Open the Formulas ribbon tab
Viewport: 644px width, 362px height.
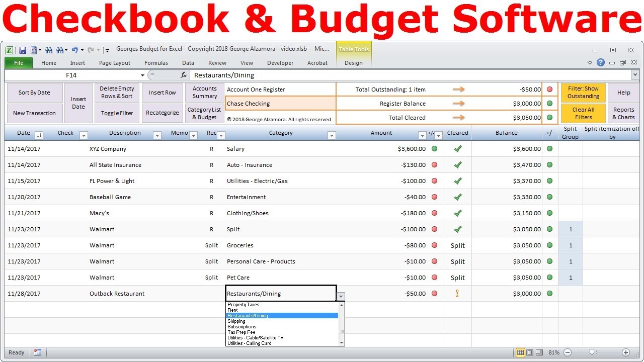point(156,63)
